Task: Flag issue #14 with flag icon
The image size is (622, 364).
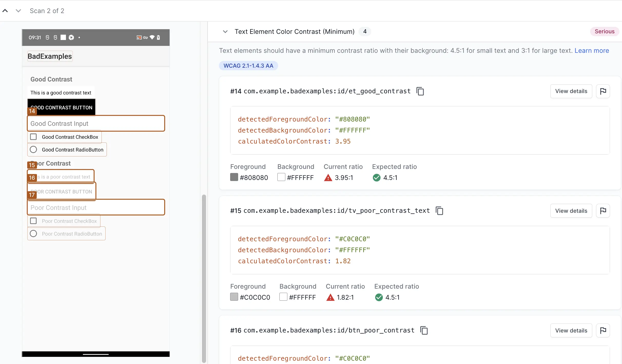Action: tap(603, 91)
